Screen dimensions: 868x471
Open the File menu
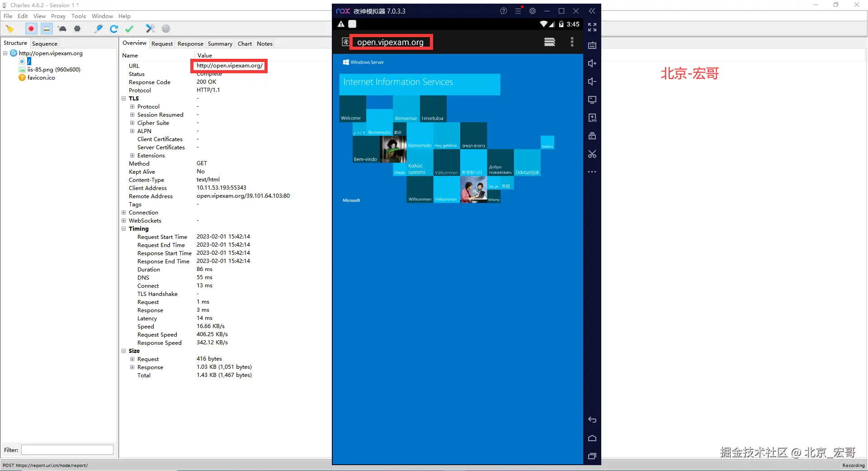point(8,16)
